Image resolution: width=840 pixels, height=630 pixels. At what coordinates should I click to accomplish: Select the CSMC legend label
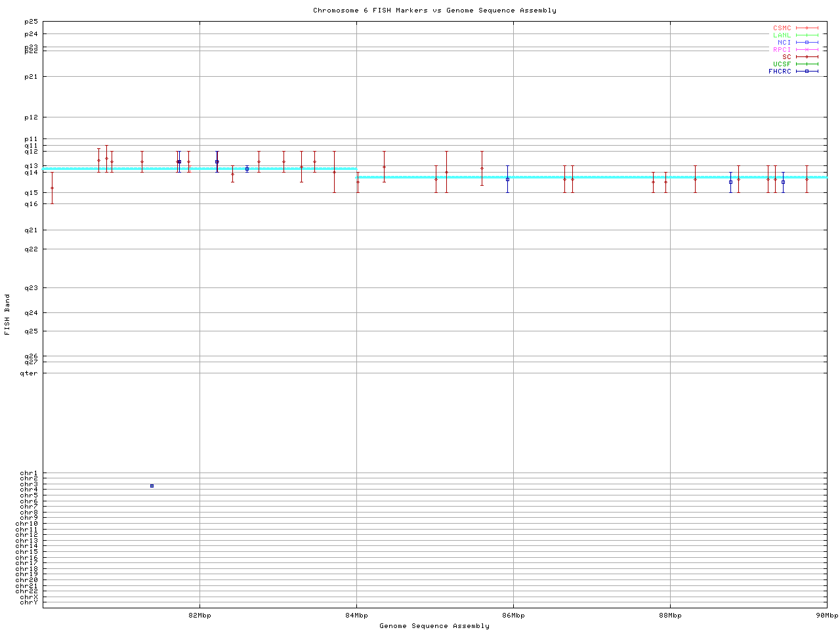pos(782,28)
